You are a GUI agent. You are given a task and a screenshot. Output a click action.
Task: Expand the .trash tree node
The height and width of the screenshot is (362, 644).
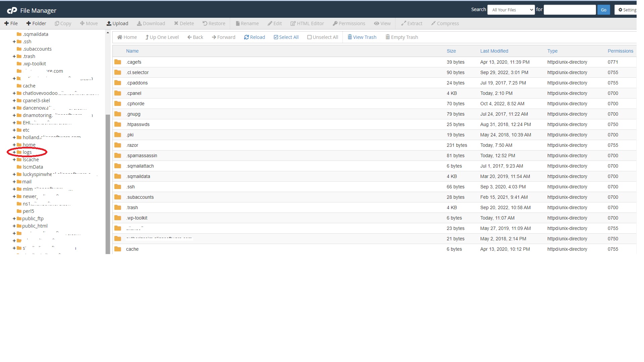[14, 56]
